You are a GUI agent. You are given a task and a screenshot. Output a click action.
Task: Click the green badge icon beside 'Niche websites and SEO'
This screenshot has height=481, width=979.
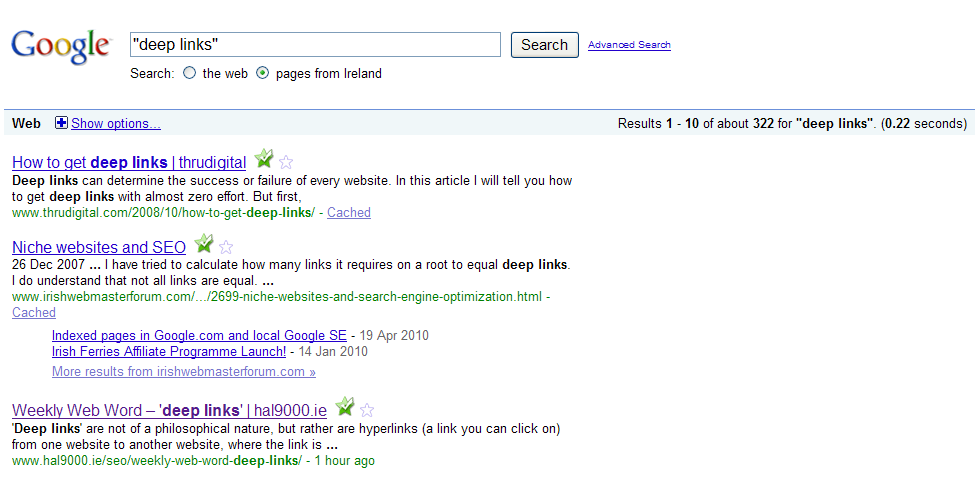coord(204,243)
